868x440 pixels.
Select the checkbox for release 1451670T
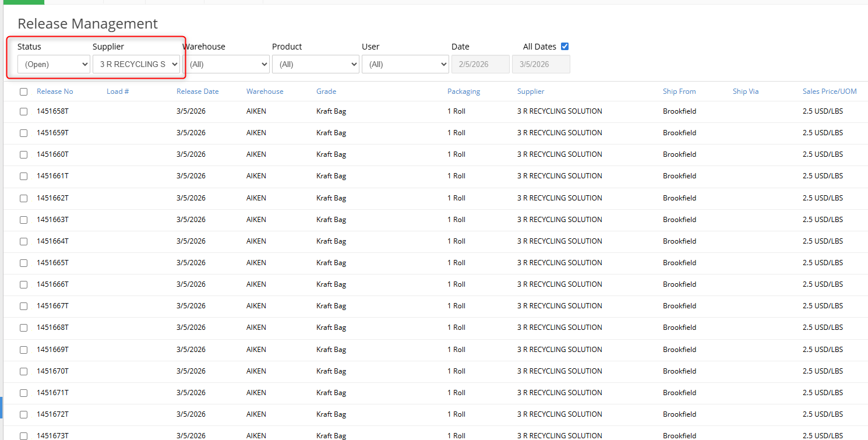coord(23,371)
